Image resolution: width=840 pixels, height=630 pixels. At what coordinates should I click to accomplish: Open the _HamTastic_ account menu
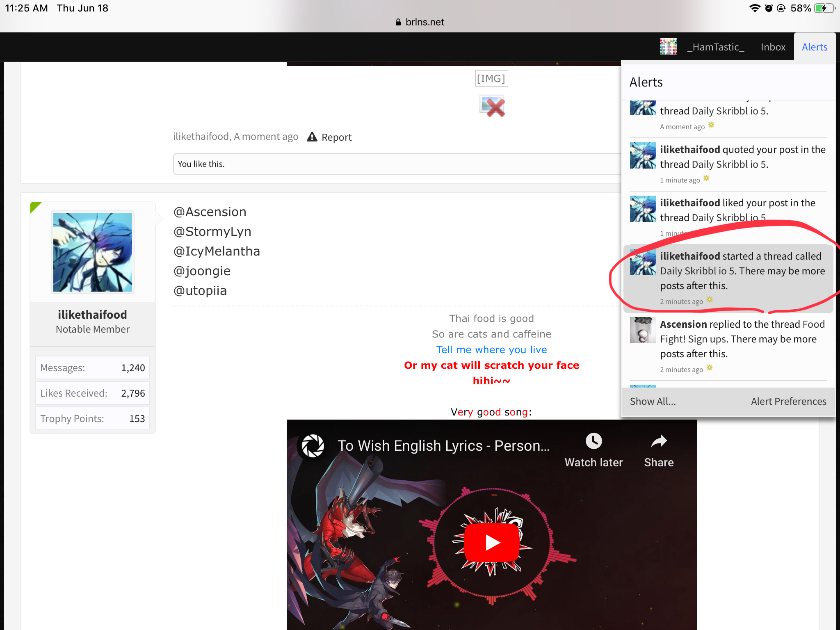[716, 47]
